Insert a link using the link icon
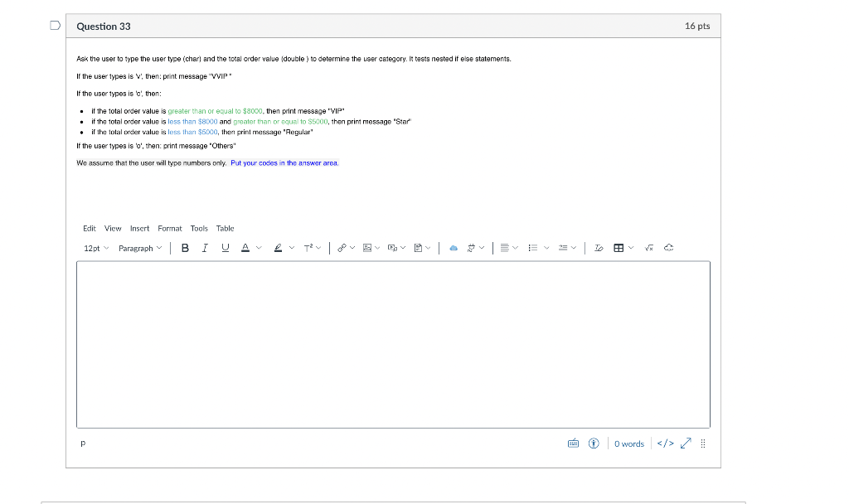 point(343,247)
